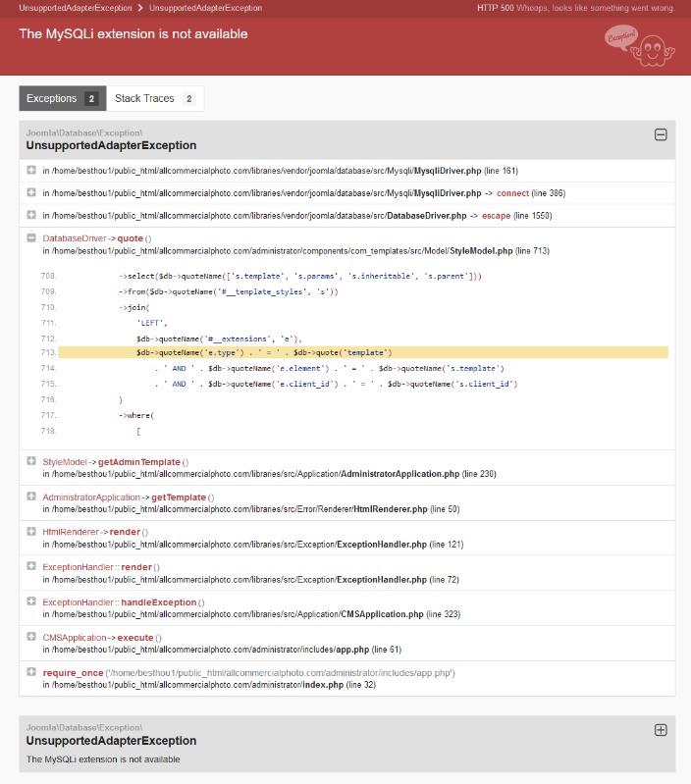Click the 'handleException' method name
The width and height of the screenshot is (691, 784).
pos(158,602)
